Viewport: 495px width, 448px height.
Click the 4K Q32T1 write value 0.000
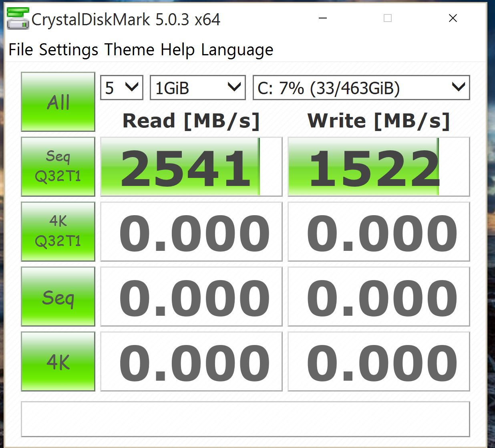click(378, 232)
